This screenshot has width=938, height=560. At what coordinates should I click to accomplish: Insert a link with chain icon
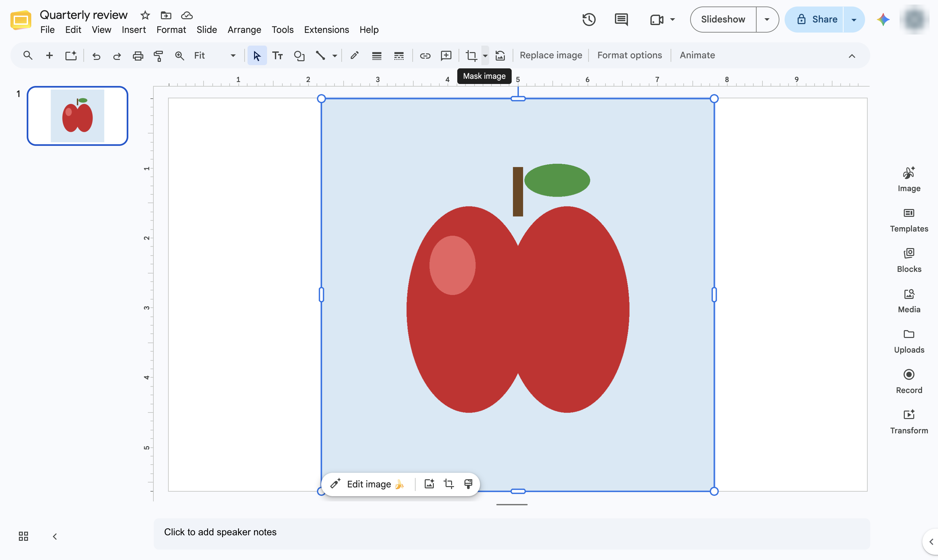click(x=425, y=56)
